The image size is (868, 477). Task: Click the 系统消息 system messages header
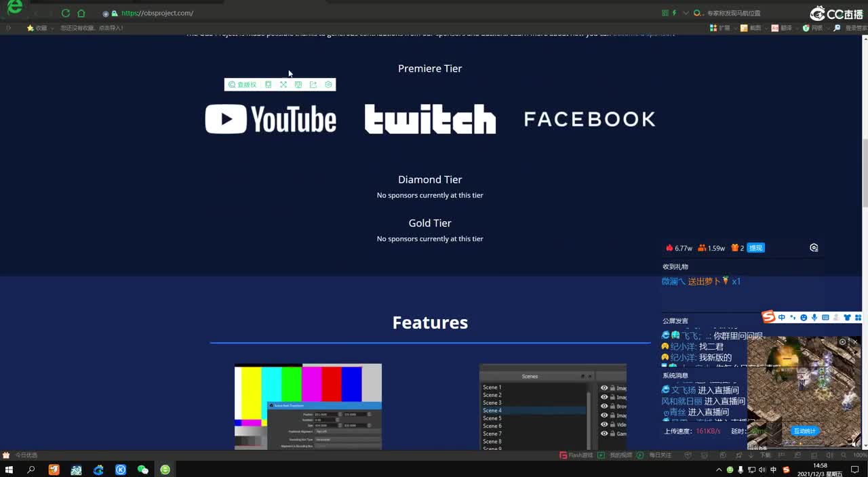point(675,376)
